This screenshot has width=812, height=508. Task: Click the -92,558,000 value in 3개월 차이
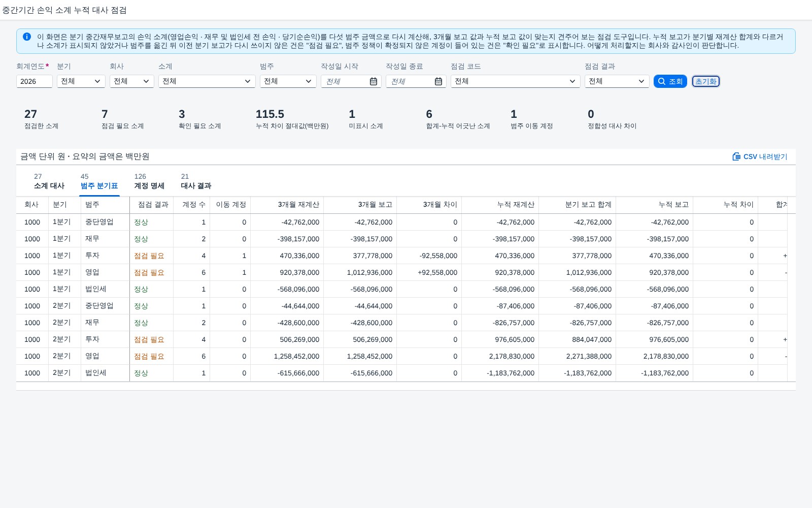click(438, 256)
